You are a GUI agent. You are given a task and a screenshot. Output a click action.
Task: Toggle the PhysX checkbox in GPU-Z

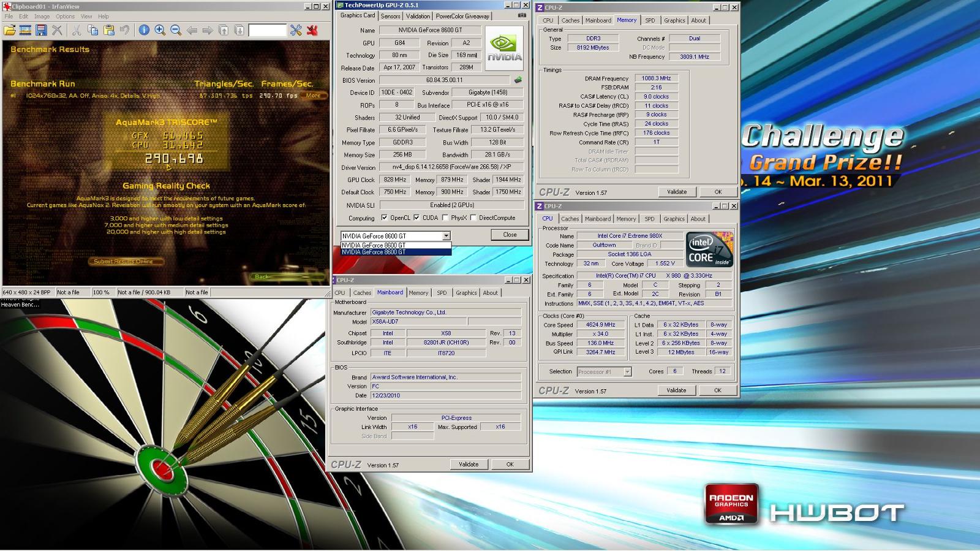tap(445, 218)
